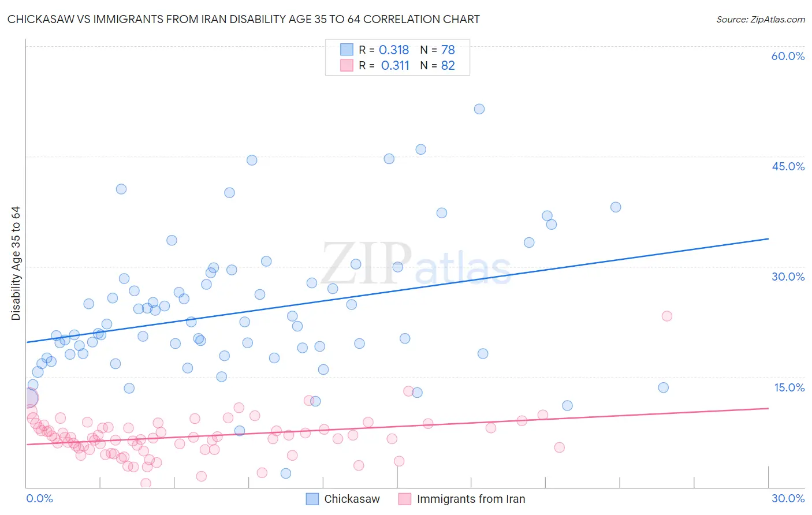This screenshot has width=812, height=515.
Task: Click the ZIPatlas watermark in chart center
Action: point(416,264)
